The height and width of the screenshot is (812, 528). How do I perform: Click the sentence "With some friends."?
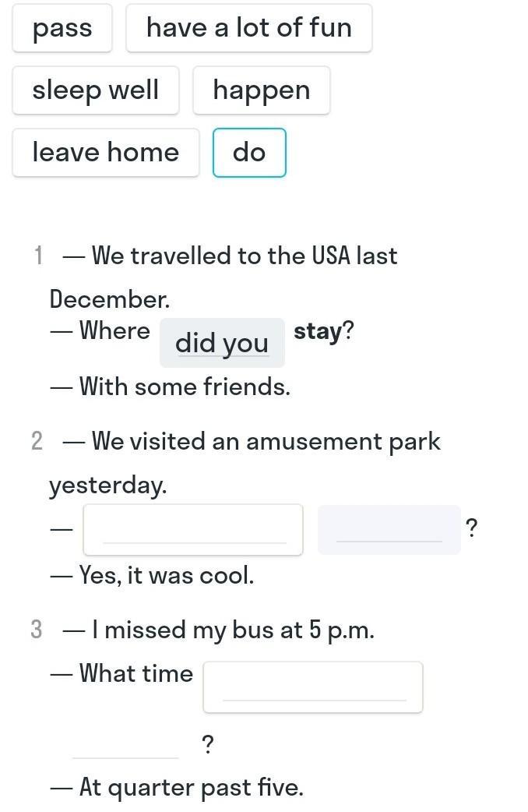tap(185, 387)
